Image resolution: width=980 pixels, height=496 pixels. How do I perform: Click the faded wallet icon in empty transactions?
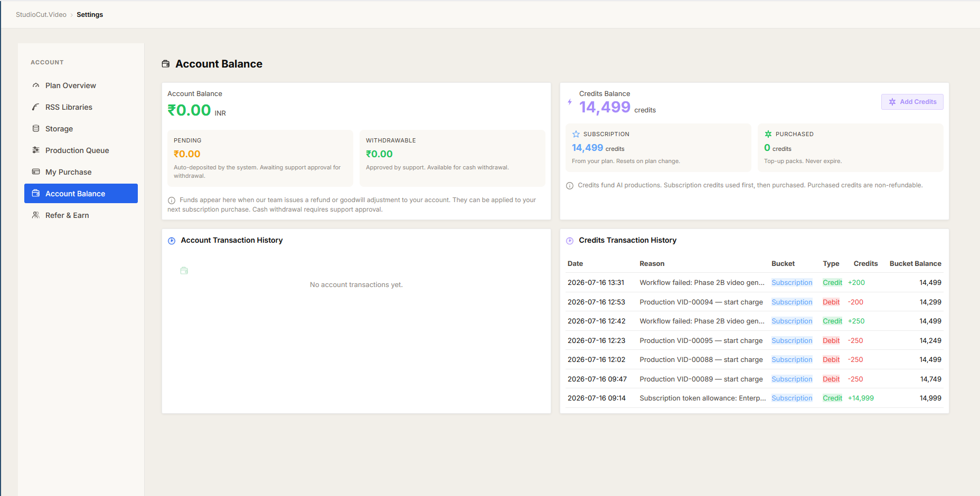[x=184, y=271]
